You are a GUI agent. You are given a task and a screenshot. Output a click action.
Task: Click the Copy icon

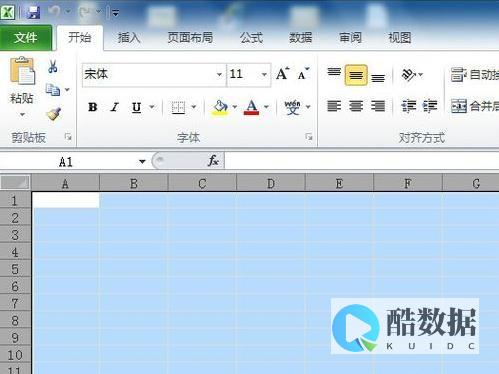click(53, 90)
